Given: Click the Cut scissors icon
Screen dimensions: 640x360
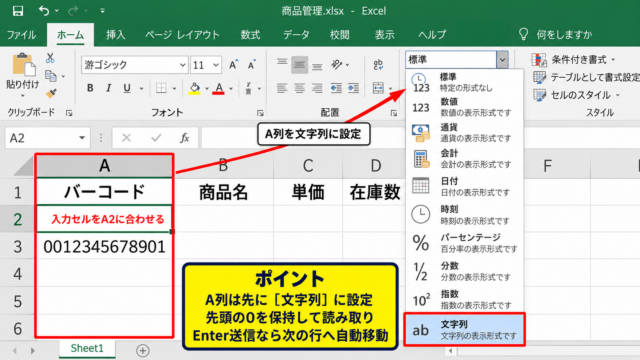Looking at the screenshot, I should tap(50, 58).
